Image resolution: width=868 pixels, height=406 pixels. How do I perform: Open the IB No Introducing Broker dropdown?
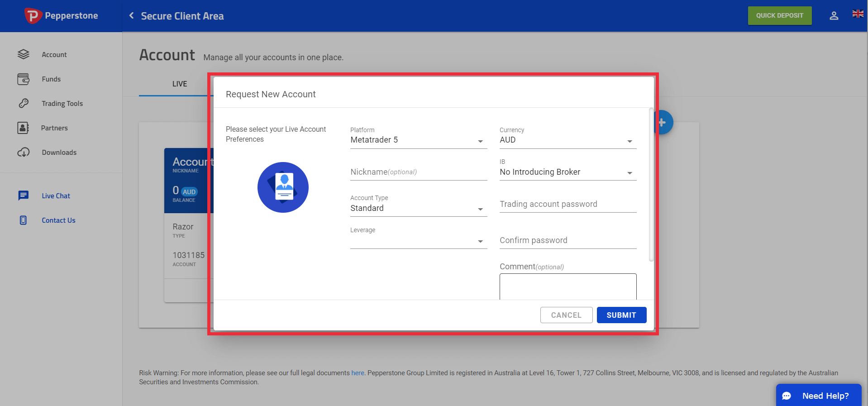coord(568,172)
